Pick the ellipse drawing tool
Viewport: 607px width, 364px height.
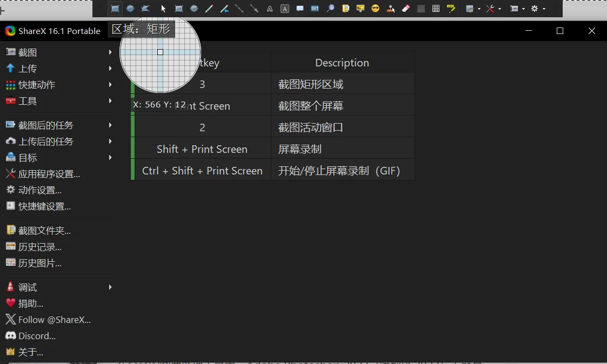click(x=194, y=9)
